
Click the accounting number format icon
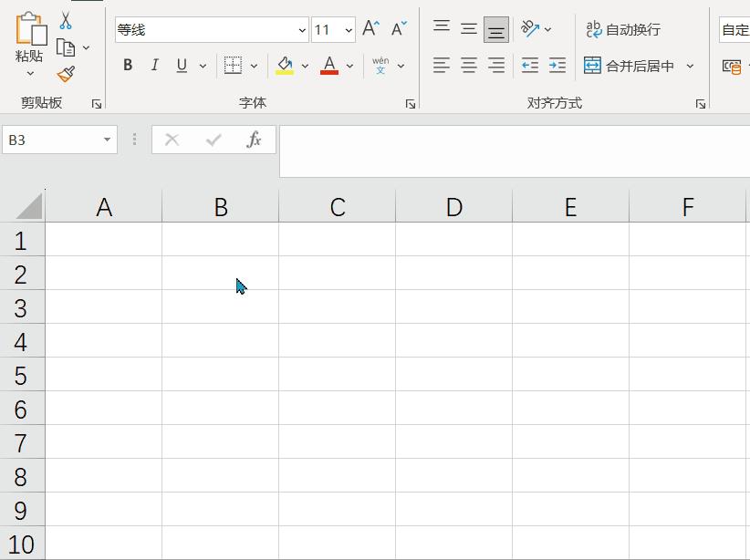733,67
